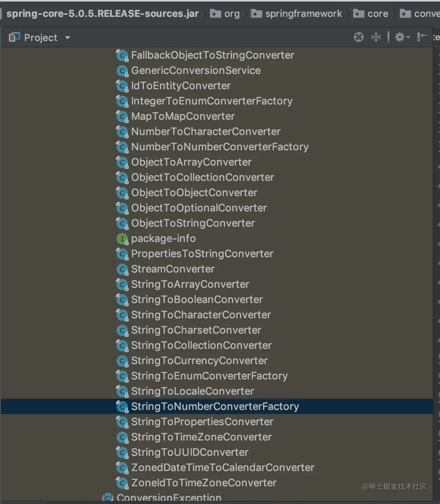Click the hide Project panel icon
This screenshot has width=440, height=504.
(x=422, y=37)
